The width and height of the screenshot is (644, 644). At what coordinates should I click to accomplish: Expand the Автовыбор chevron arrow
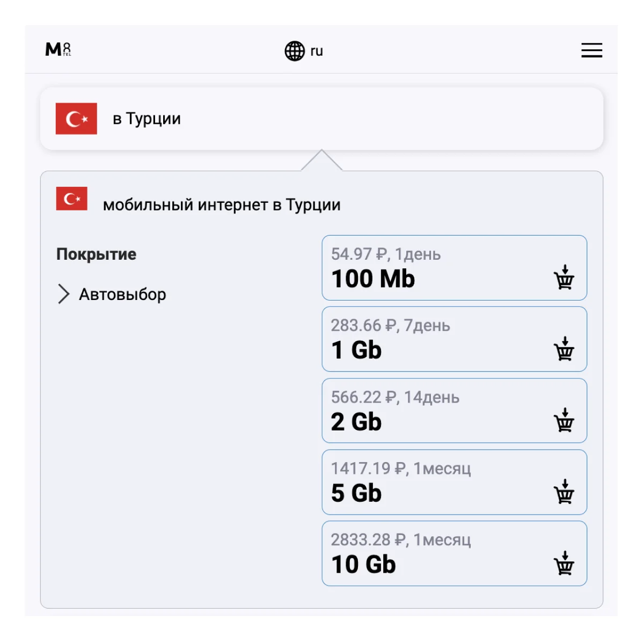(63, 294)
